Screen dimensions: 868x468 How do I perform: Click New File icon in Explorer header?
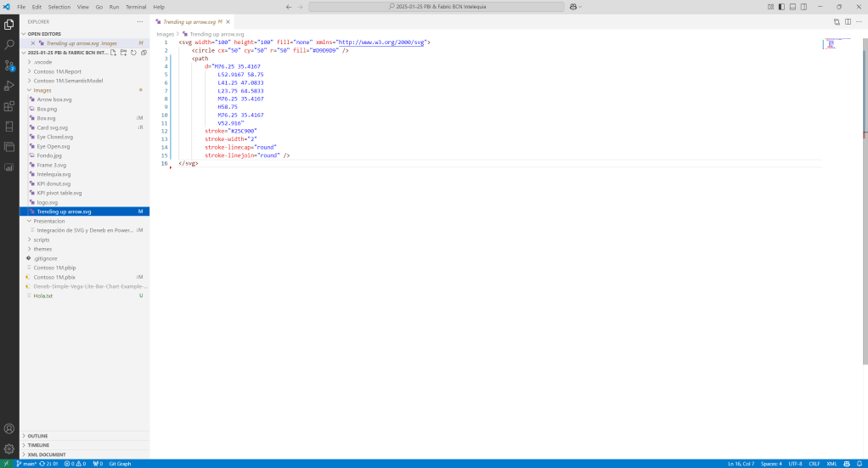(x=113, y=53)
